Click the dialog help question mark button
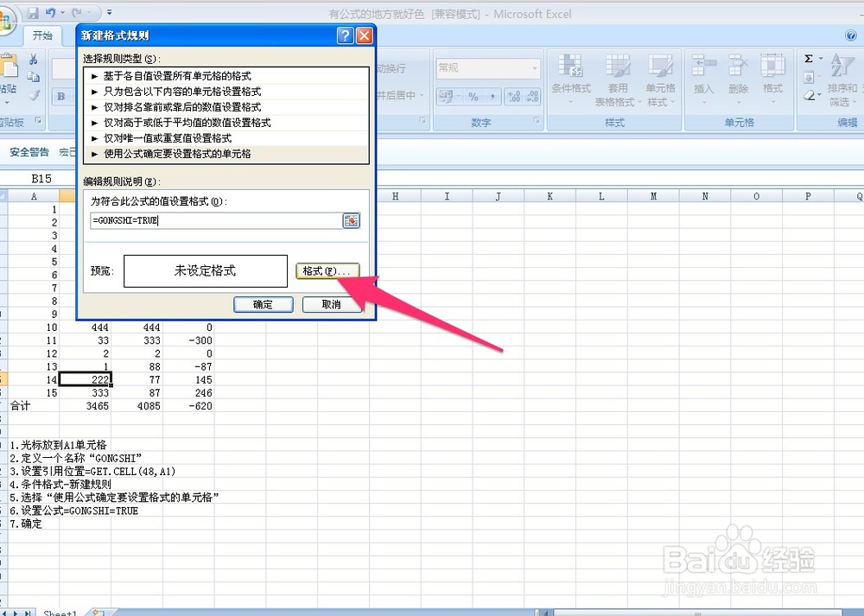 [345, 35]
